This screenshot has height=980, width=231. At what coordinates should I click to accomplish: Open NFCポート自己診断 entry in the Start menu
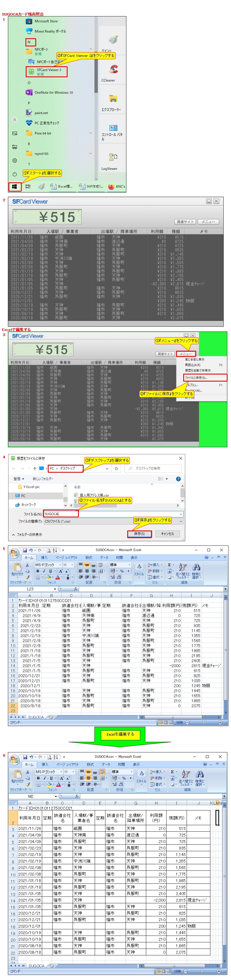[46, 62]
